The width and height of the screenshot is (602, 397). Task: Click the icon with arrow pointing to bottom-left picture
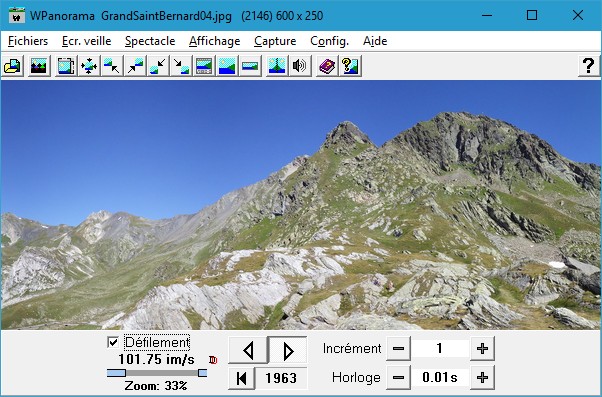[x=158, y=66]
